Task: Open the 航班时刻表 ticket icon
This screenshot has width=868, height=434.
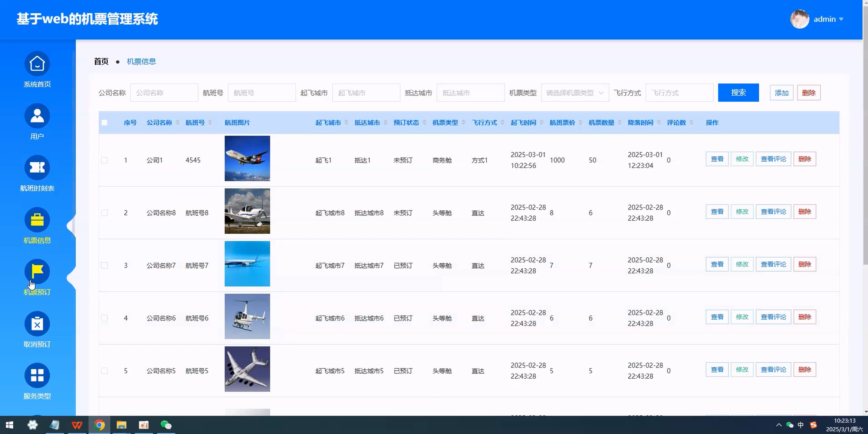Action: 37,168
